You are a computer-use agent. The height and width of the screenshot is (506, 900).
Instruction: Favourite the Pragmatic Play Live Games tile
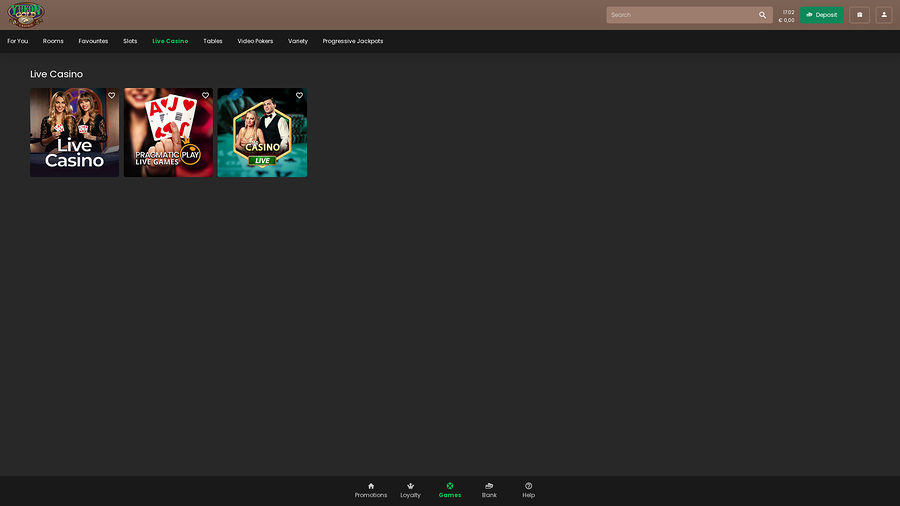205,96
